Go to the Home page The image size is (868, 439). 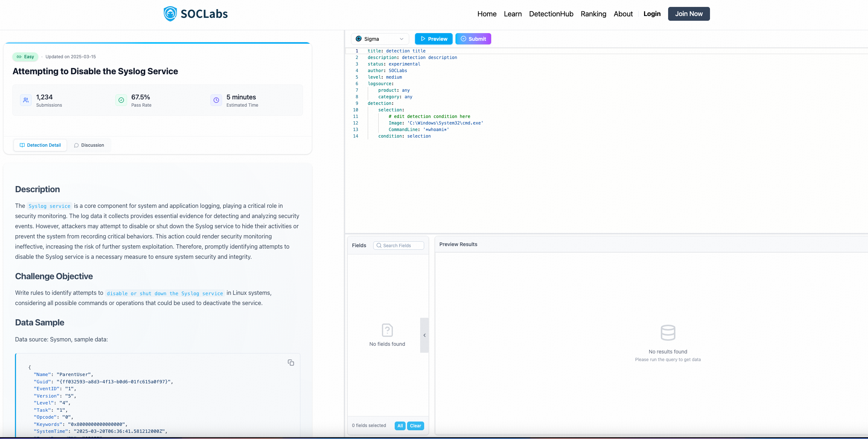click(487, 14)
